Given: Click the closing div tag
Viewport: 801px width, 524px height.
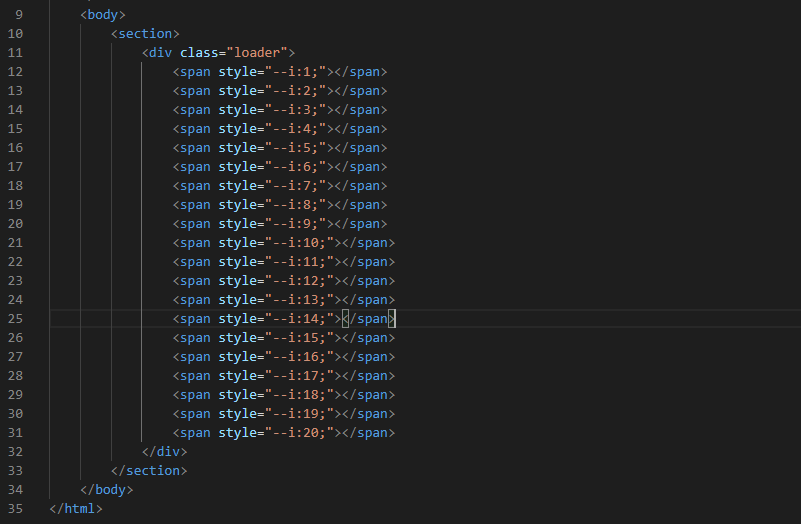Looking at the screenshot, I should (x=164, y=451).
